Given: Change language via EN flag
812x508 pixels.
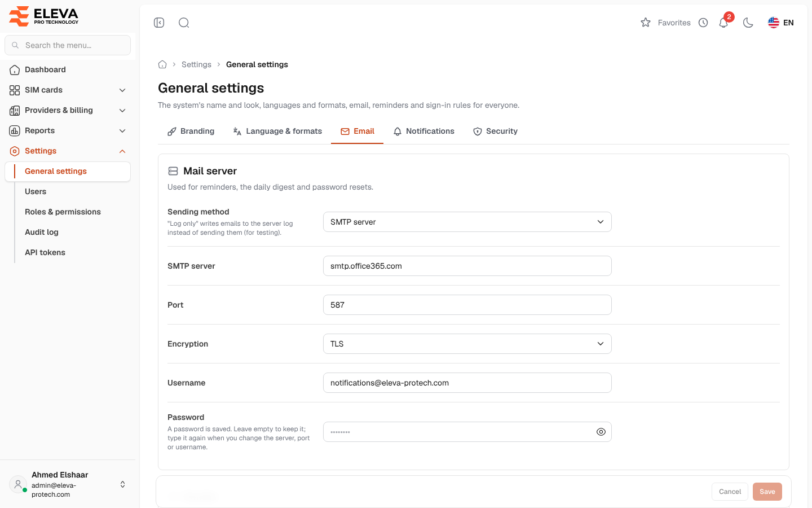Looking at the screenshot, I should click(x=781, y=23).
